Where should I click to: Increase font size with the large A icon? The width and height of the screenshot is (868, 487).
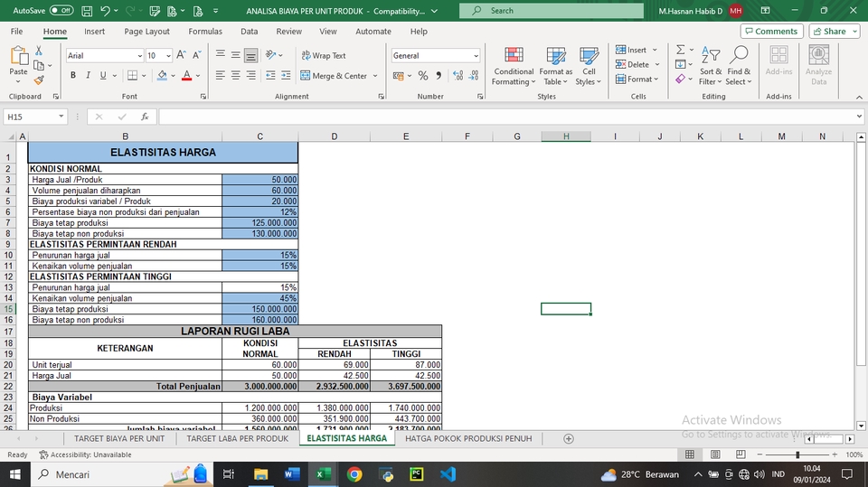click(x=181, y=55)
